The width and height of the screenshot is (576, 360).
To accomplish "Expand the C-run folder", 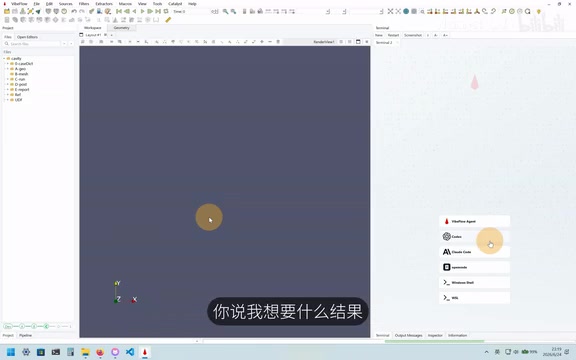I will pos(7,79).
